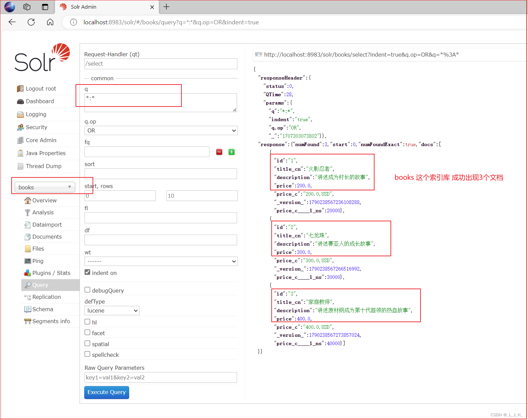The width and height of the screenshot is (528, 420).
Task: Enable the hl highlighting checkbox
Action: (88, 322)
